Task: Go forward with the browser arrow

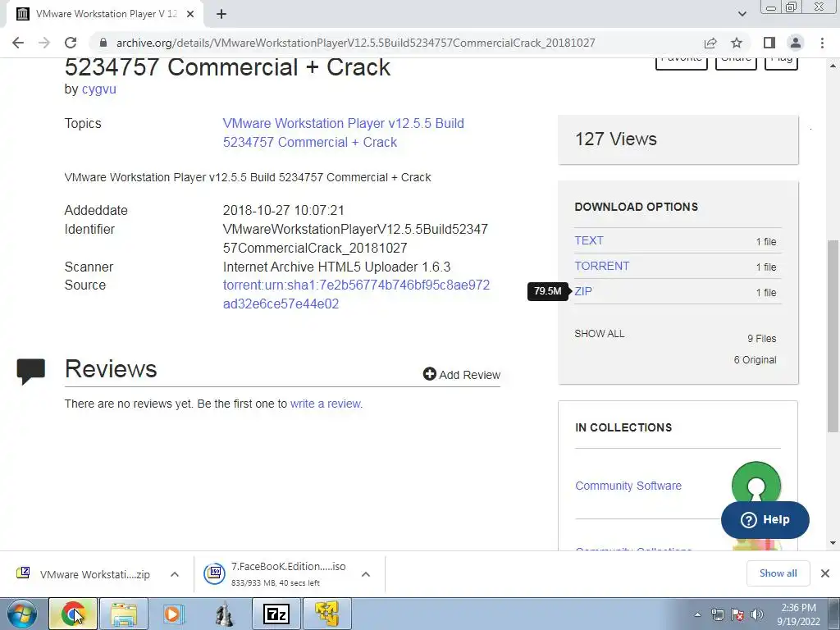Action: tap(44, 43)
